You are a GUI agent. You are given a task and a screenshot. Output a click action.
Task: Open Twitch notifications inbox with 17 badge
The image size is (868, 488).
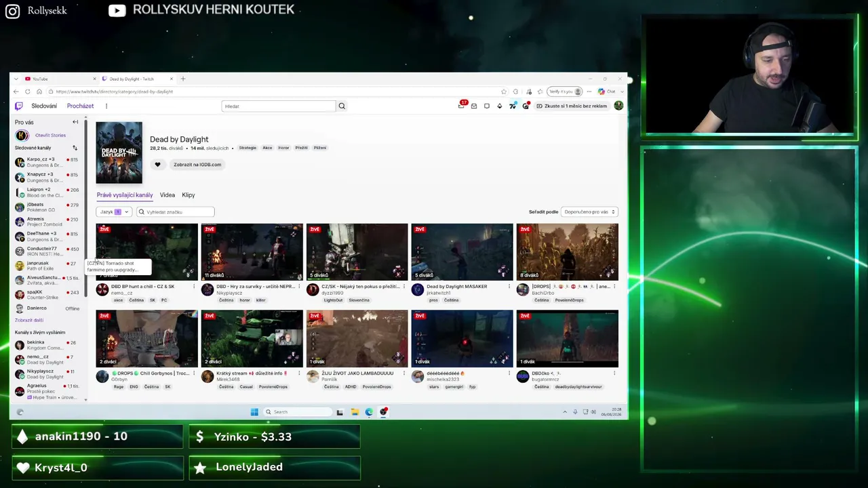click(x=462, y=105)
